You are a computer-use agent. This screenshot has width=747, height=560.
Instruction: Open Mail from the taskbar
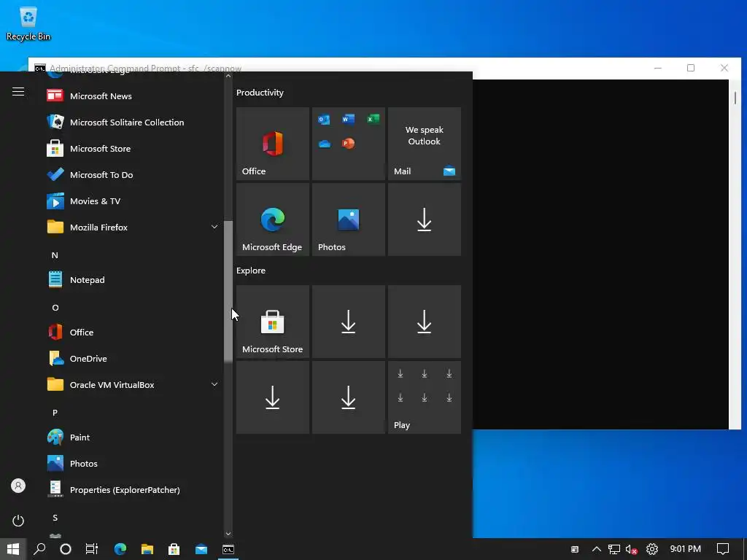[x=201, y=549]
